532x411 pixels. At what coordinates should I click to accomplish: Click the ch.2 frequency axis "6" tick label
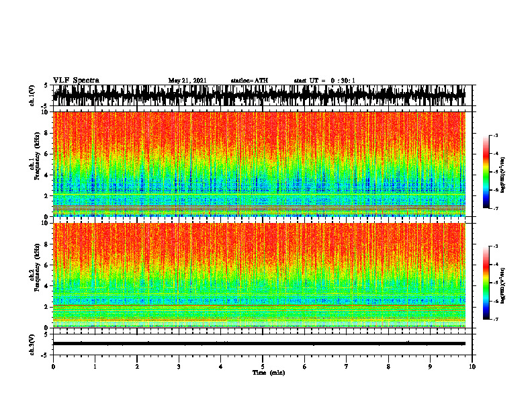point(47,265)
